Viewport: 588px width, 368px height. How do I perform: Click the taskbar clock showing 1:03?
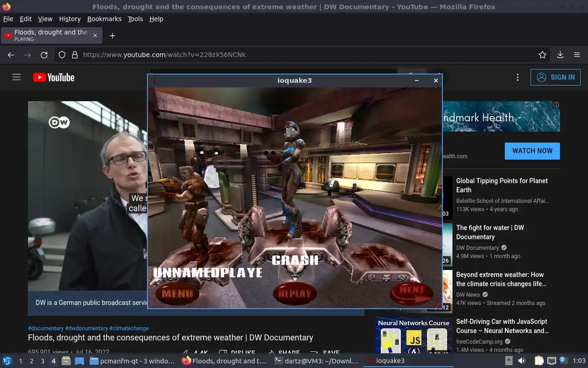pyautogui.click(x=579, y=361)
